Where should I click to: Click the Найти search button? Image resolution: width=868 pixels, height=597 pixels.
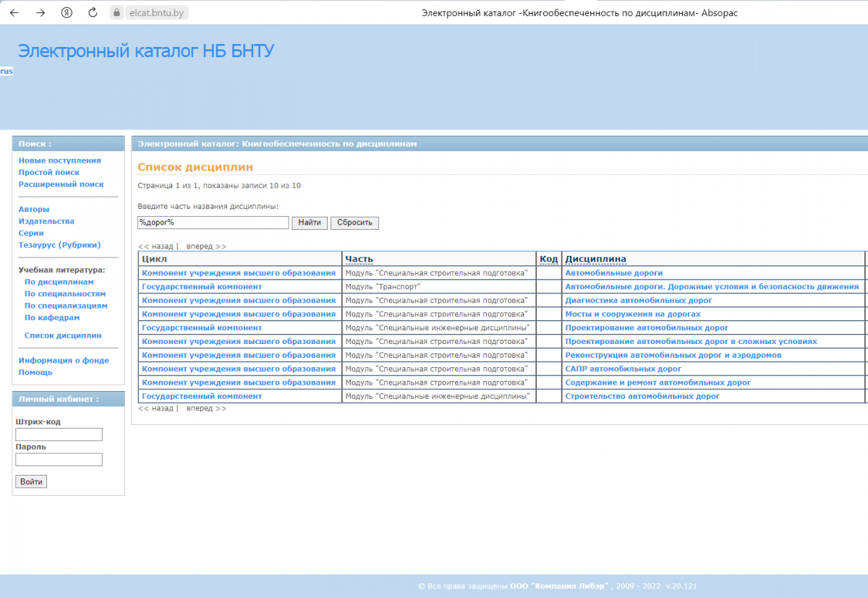310,223
